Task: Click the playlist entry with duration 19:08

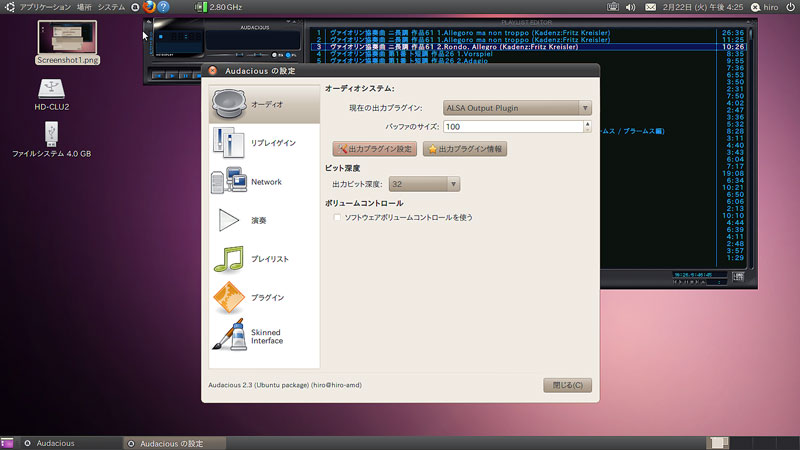Action: point(733,173)
